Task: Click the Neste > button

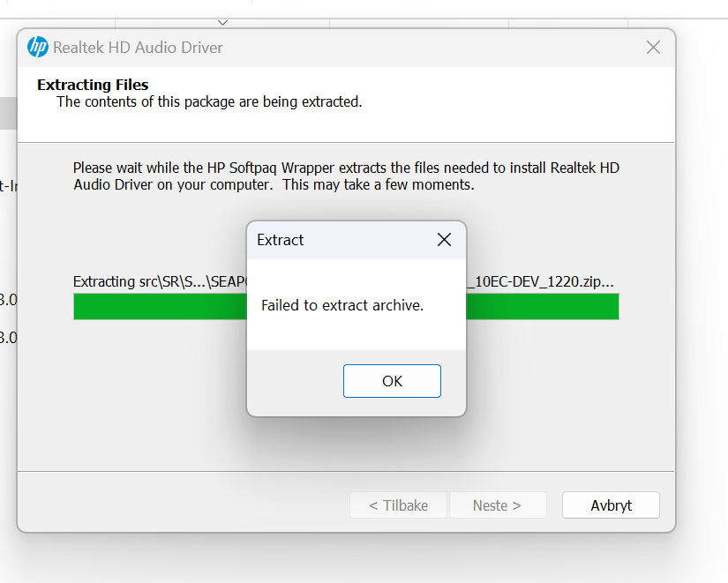Action: click(498, 505)
